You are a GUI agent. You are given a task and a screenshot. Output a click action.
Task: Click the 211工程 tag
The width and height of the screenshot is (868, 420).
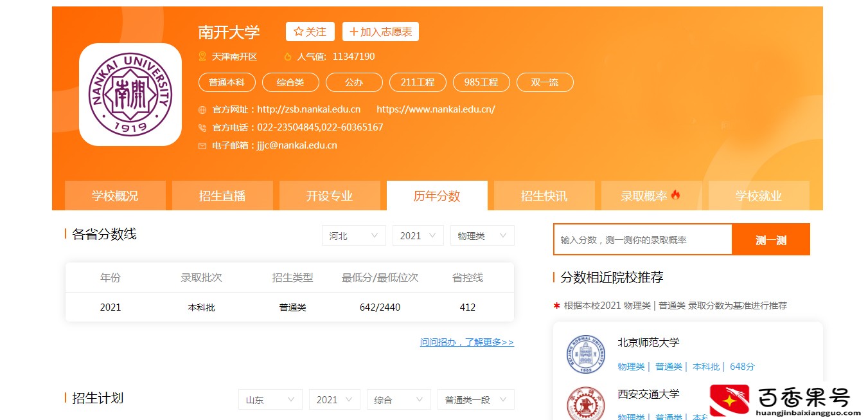418,82
